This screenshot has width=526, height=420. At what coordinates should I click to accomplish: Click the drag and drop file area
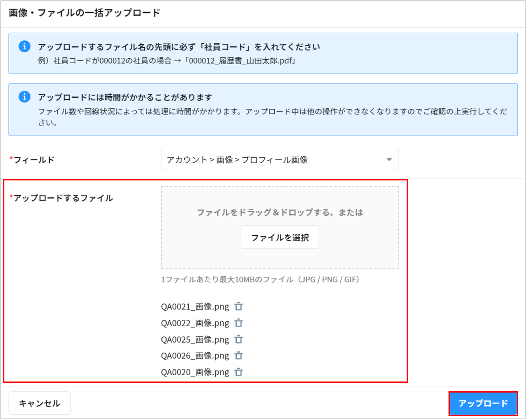[x=280, y=202]
